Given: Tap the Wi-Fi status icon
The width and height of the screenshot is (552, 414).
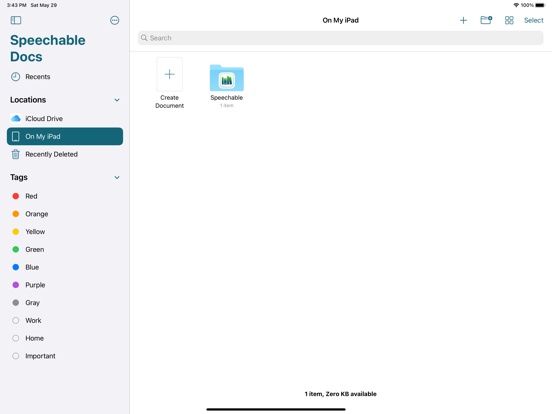Looking at the screenshot, I should 516,5.
